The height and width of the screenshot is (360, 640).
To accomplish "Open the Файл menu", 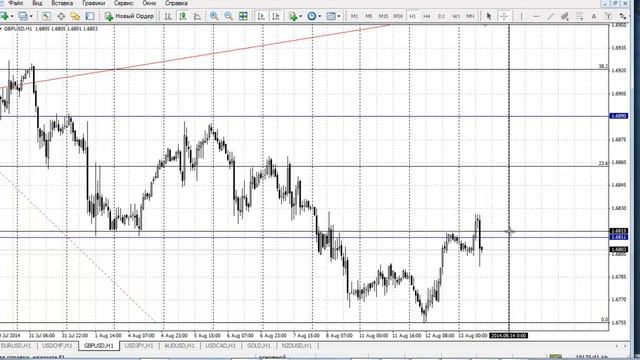I will click(16, 3).
